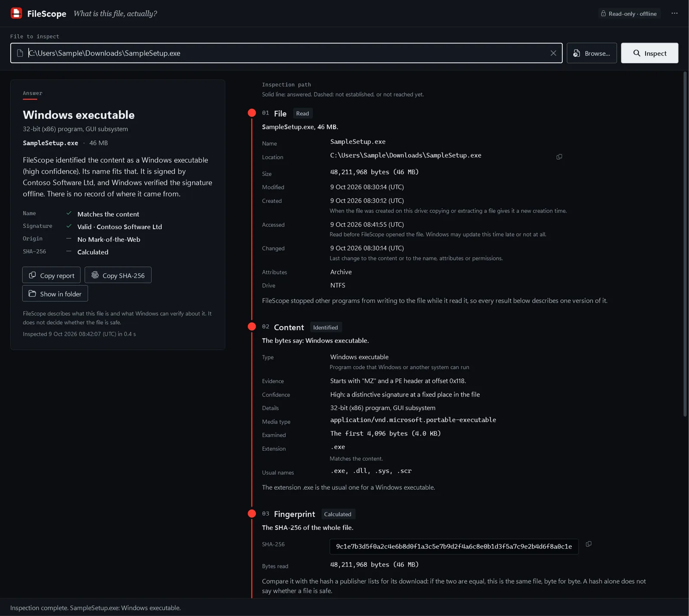Click the Attributes value 'Archive'
Viewport: 689px width, 616px height.
tap(341, 272)
